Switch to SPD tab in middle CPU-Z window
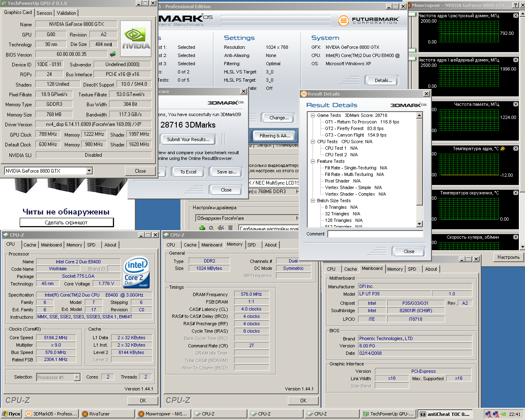This screenshot has width=525, height=420. (x=251, y=245)
